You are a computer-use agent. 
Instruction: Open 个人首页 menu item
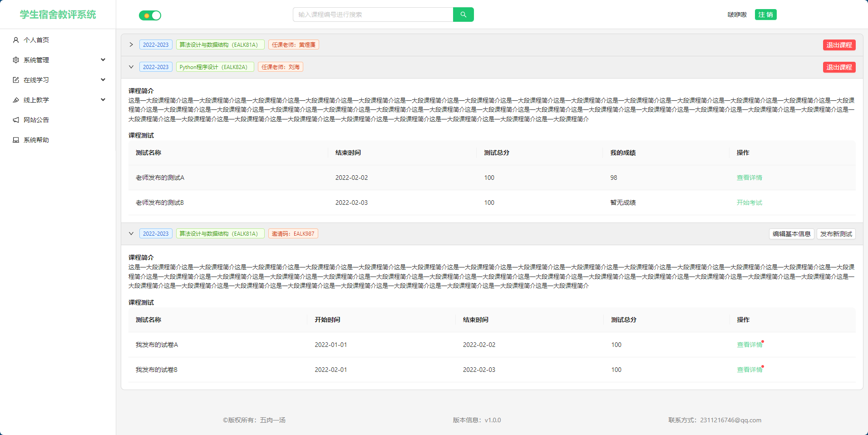58,40
